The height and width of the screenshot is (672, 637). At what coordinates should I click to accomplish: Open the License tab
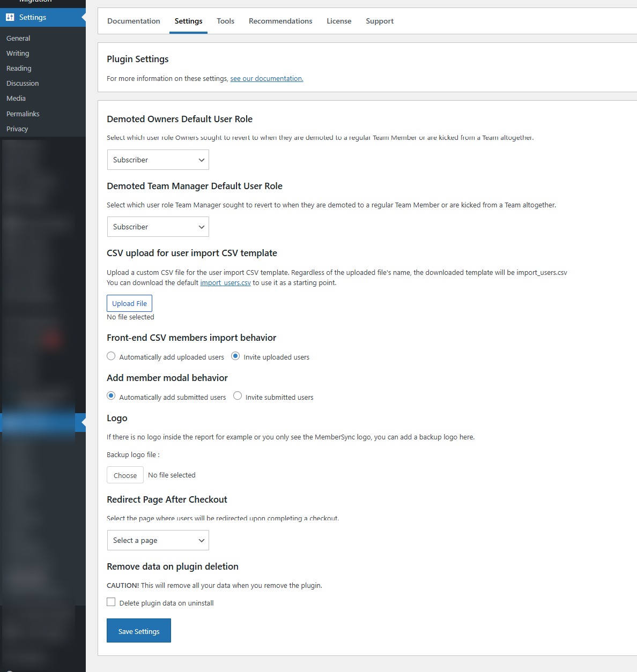pyautogui.click(x=339, y=21)
